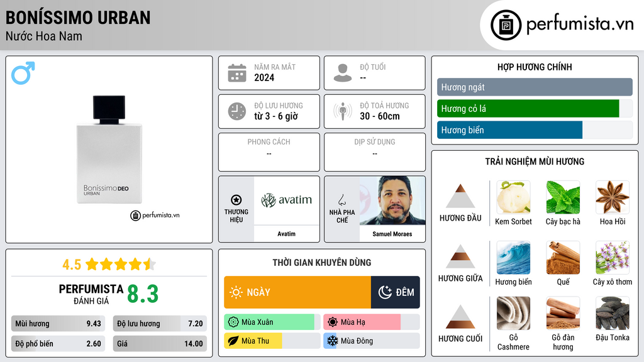
Task: Click the TRẢI NGHIỆM MÙI HƯƠNG heading
Action: [535, 162]
